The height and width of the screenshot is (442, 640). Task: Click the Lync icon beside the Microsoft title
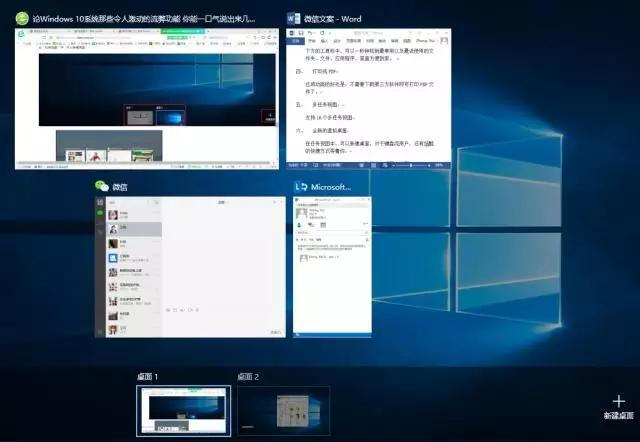tap(299, 187)
